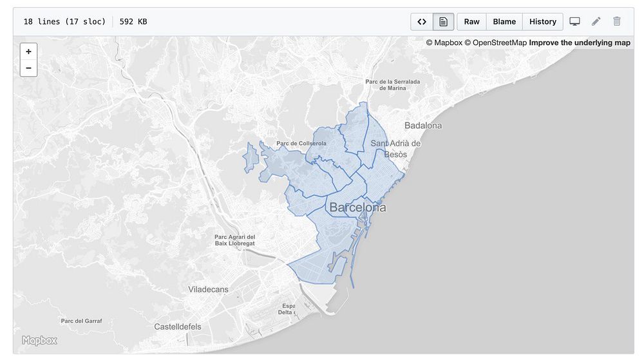Edit this file with pencil icon
Viewport: 644px width, 364px height.
click(x=596, y=21)
